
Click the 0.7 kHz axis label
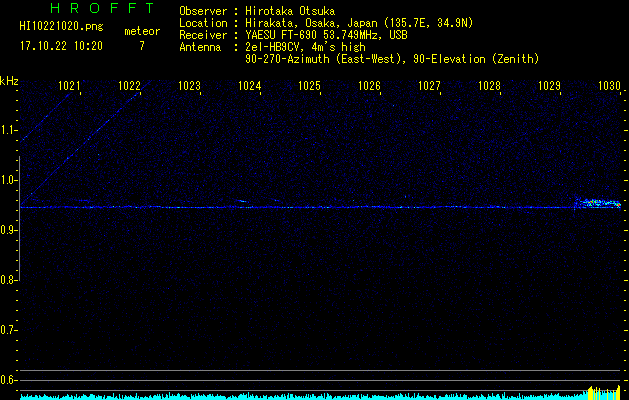point(8,330)
